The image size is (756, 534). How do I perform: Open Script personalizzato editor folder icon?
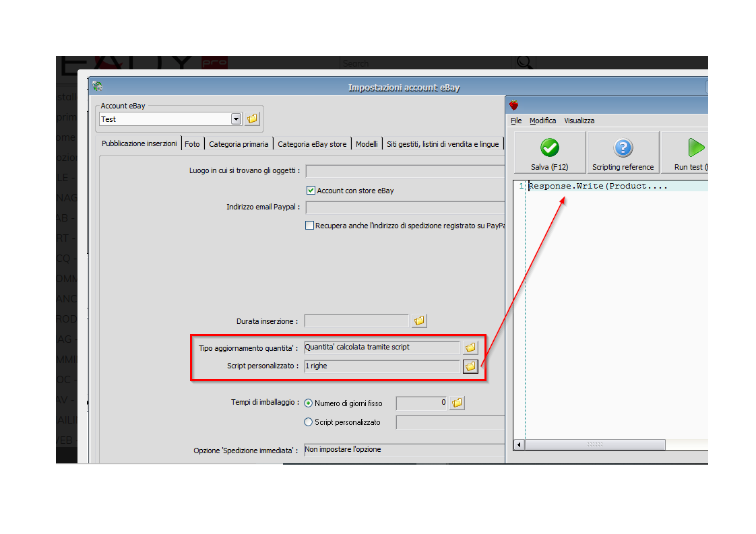470,366
